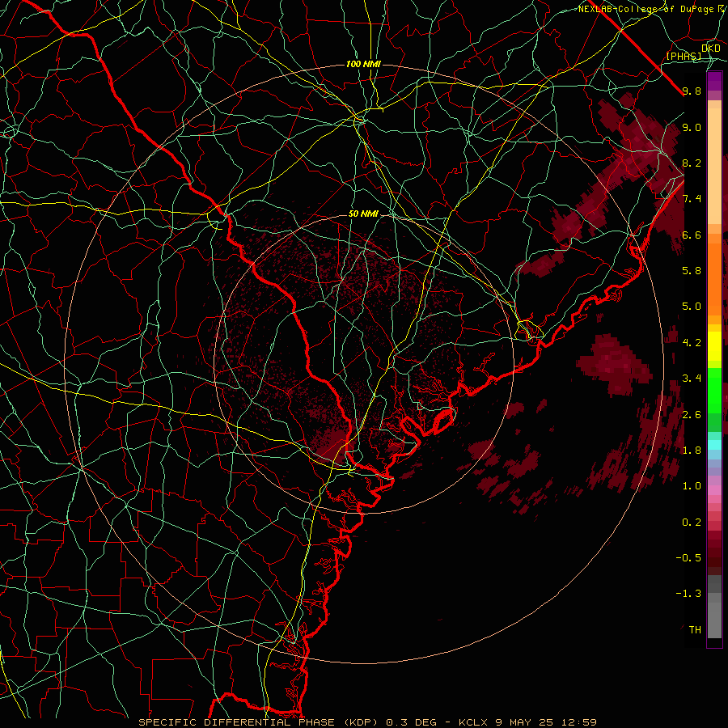Click the 8.2 scale value
Image resolution: width=728 pixels, height=728 pixels.
pyautogui.click(x=692, y=163)
